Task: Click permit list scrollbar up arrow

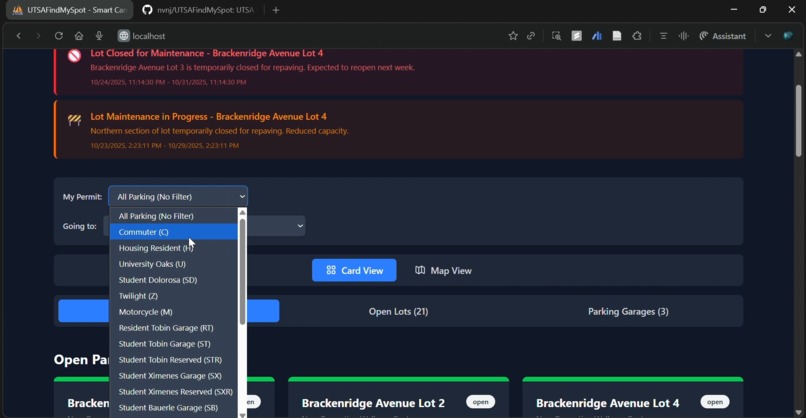Action: tap(242, 212)
